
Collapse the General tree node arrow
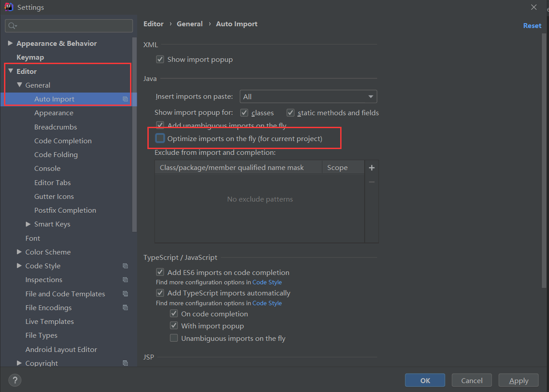tap(19, 85)
